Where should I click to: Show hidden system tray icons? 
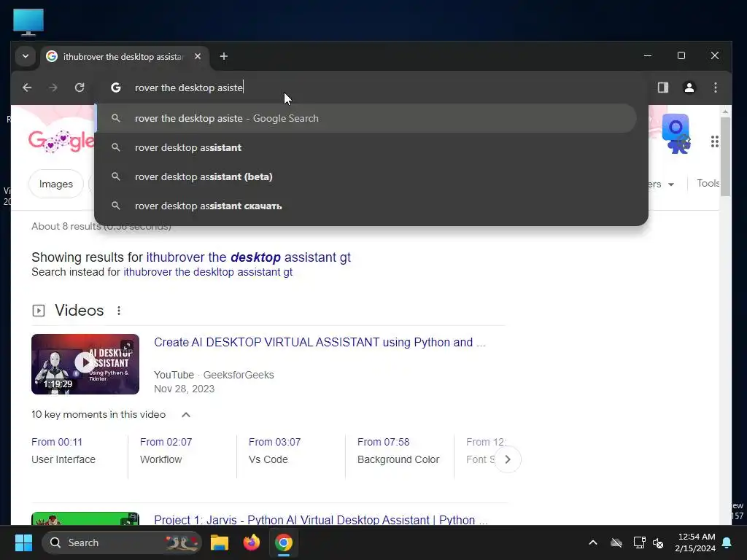pos(593,542)
